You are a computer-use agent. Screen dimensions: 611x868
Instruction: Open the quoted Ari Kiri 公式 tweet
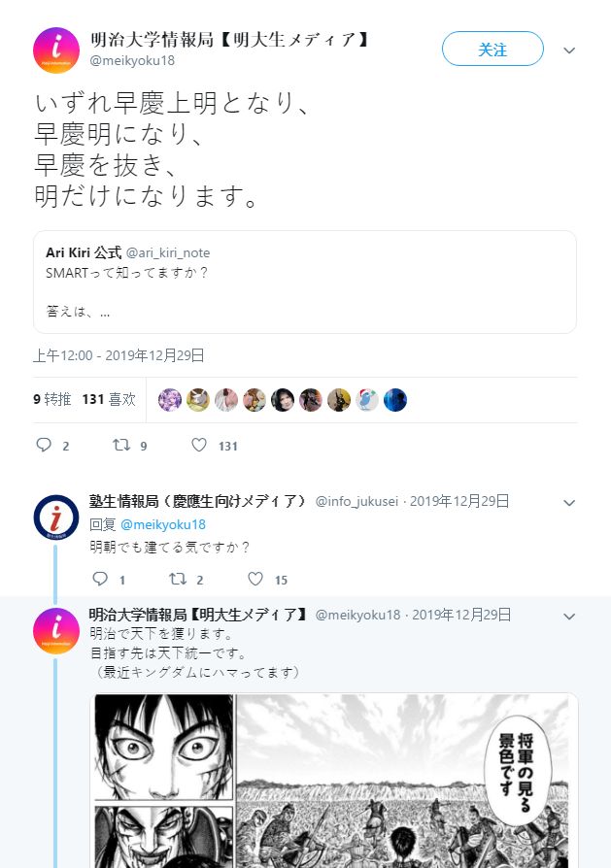pos(305,282)
